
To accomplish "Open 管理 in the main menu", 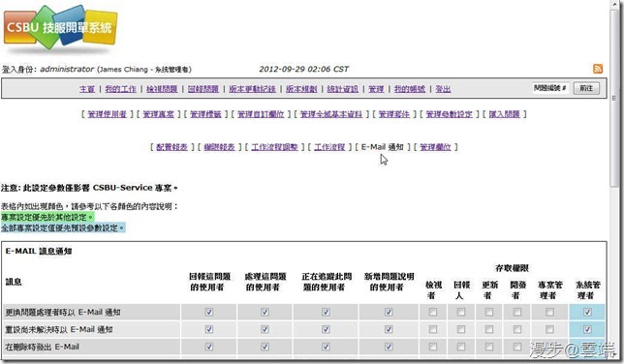I will pos(376,89).
